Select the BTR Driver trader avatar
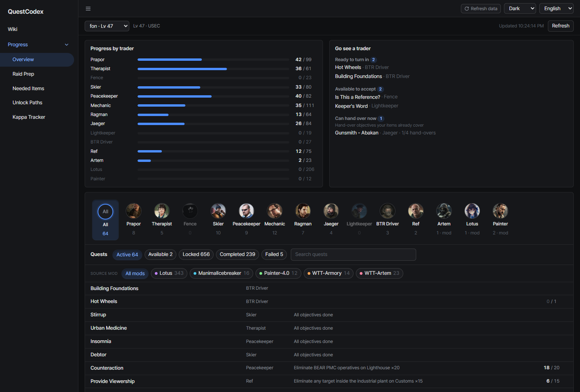Screen dimensions: 580x392 tap(388, 211)
